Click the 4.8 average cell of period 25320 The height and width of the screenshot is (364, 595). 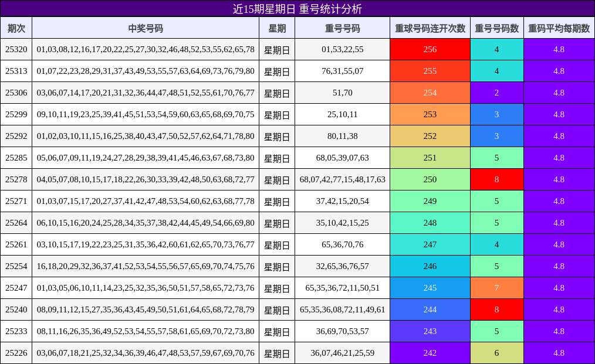click(559, 49)
